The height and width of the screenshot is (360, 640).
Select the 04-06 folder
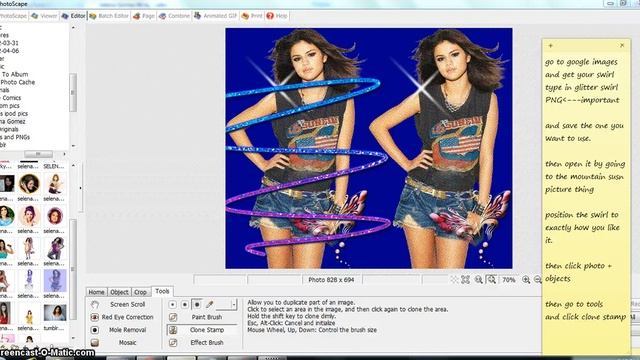coord(10,51)
